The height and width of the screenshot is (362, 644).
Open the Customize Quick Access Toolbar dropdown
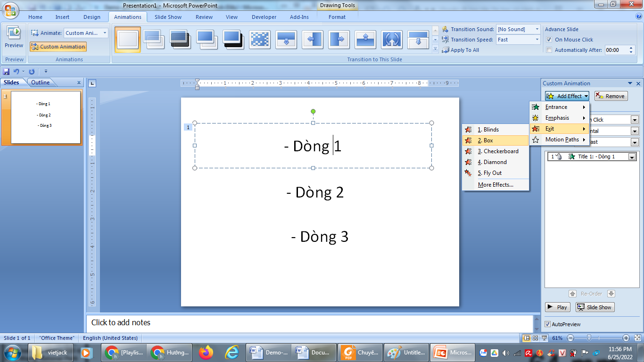[46, 72]
